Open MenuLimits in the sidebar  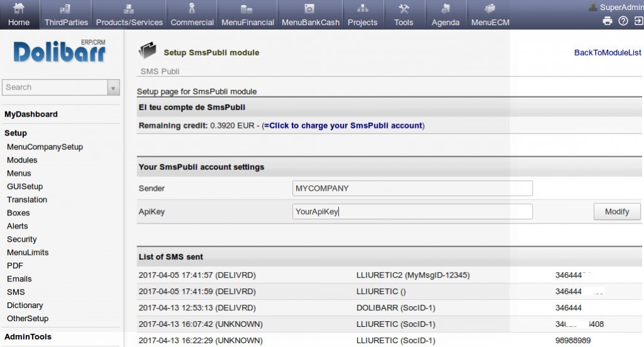tap(28, 253)
